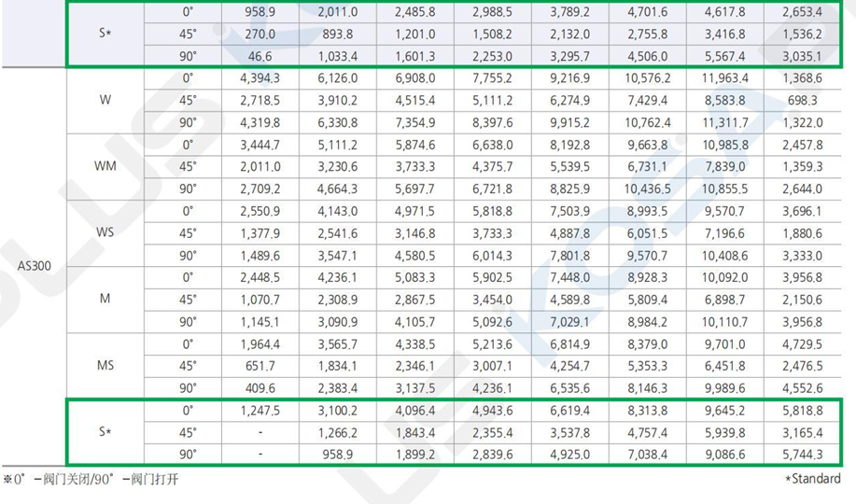The image size is (856, 504).
Task: Select the W spring type cell
Action: click(x=105, y=100)
